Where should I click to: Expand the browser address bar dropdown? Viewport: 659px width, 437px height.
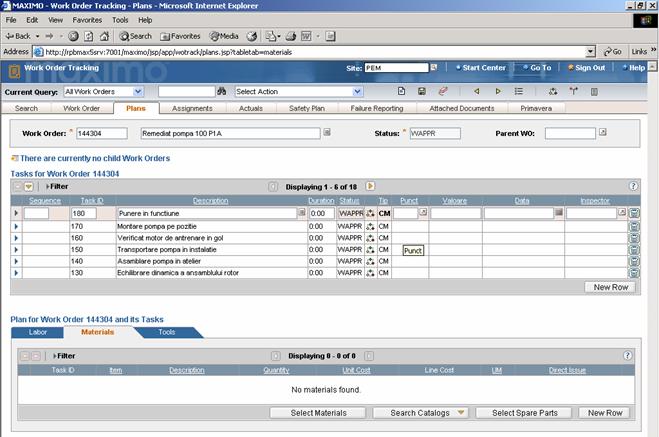tap(590, 52)
